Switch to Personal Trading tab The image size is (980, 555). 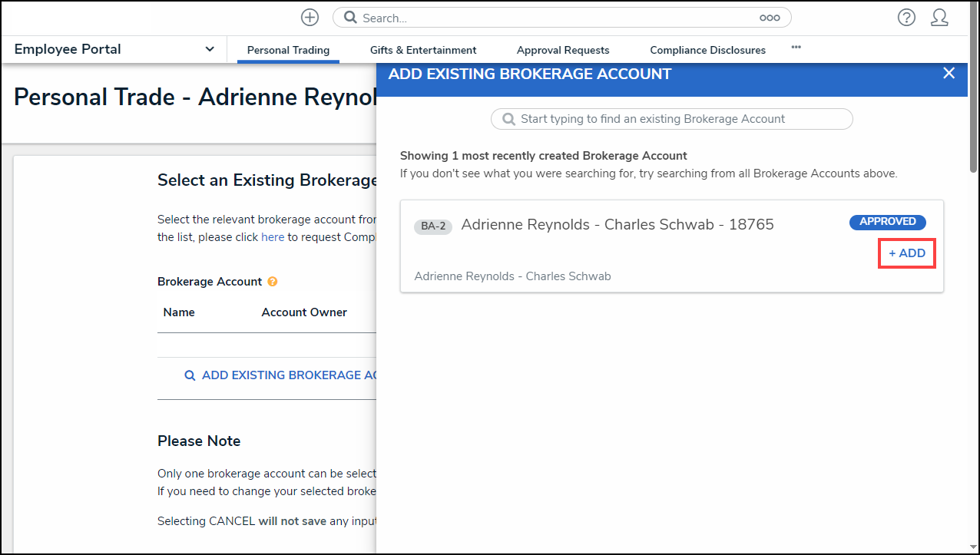click(x=288, y=50)
